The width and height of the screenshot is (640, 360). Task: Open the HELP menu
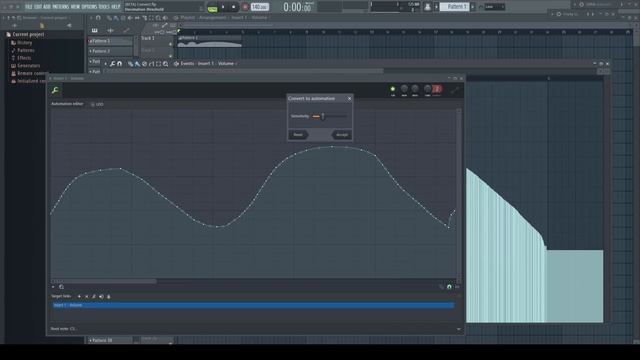click(116, 7)
